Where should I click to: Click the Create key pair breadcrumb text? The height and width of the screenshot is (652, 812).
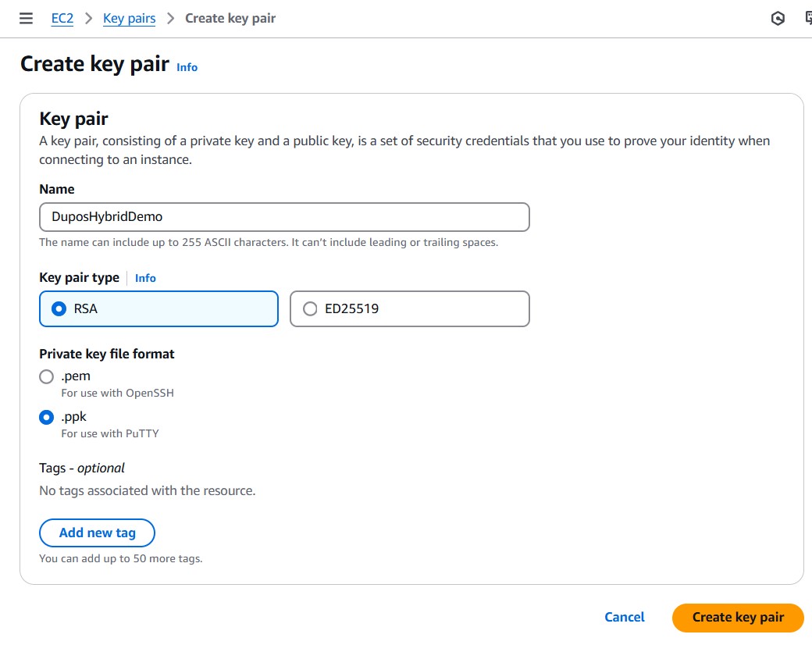click(230, 19)
